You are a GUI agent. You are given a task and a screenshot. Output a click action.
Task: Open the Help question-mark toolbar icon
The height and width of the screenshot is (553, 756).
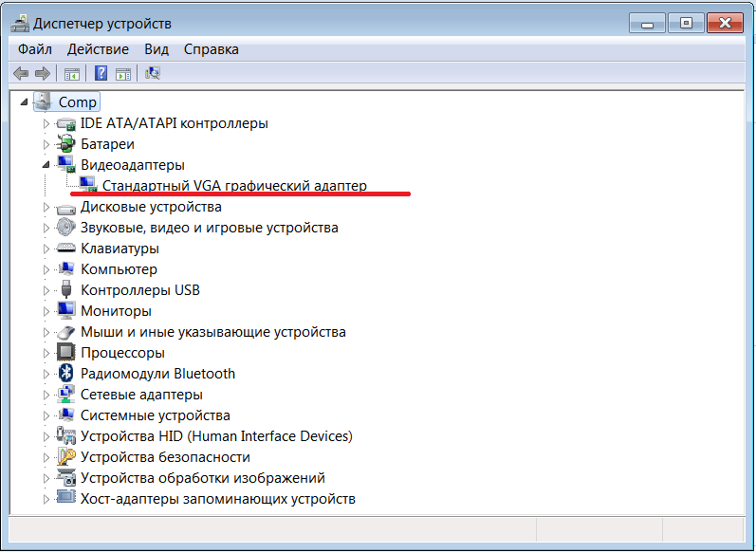101,74
